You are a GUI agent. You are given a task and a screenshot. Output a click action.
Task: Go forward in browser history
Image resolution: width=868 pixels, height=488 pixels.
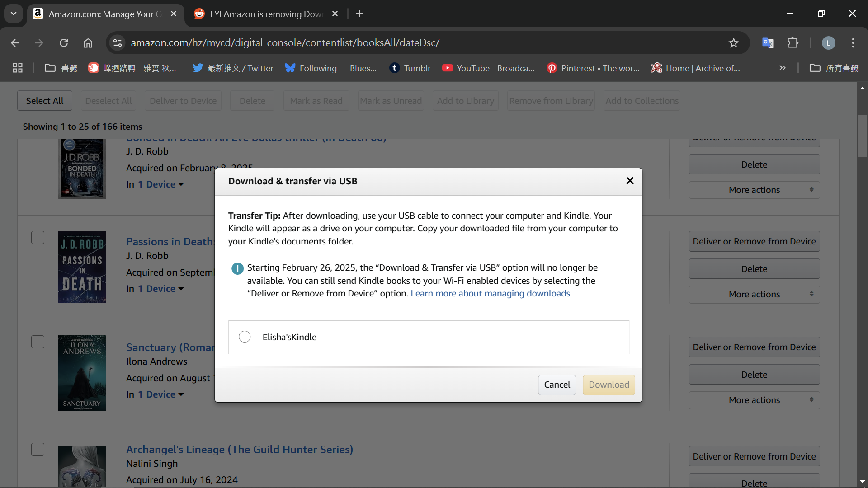pyautogui.click(x=39, y=43)
